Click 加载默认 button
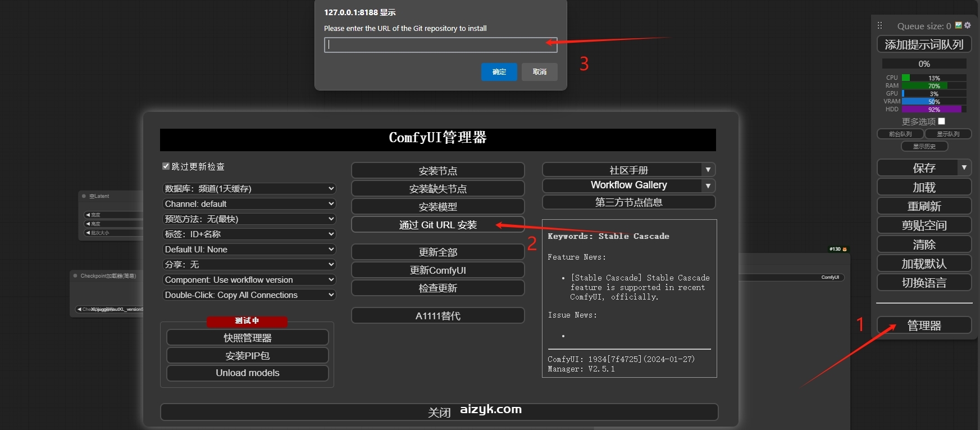This screenshot has height=430, width=980. [x=924, y=263]
